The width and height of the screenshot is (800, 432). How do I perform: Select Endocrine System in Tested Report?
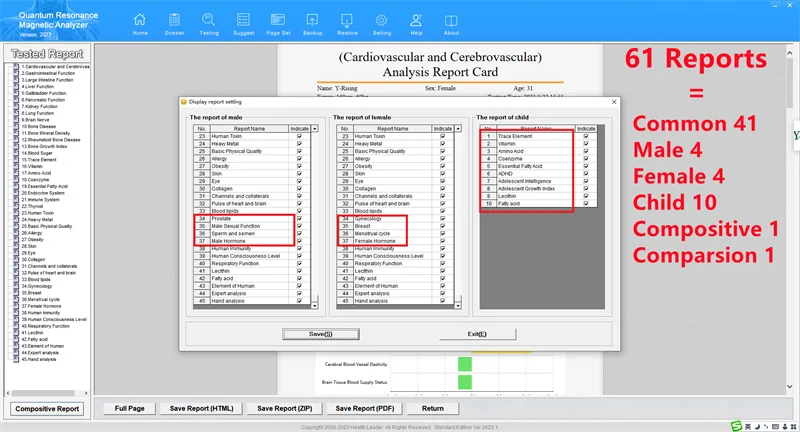(43, 193)
